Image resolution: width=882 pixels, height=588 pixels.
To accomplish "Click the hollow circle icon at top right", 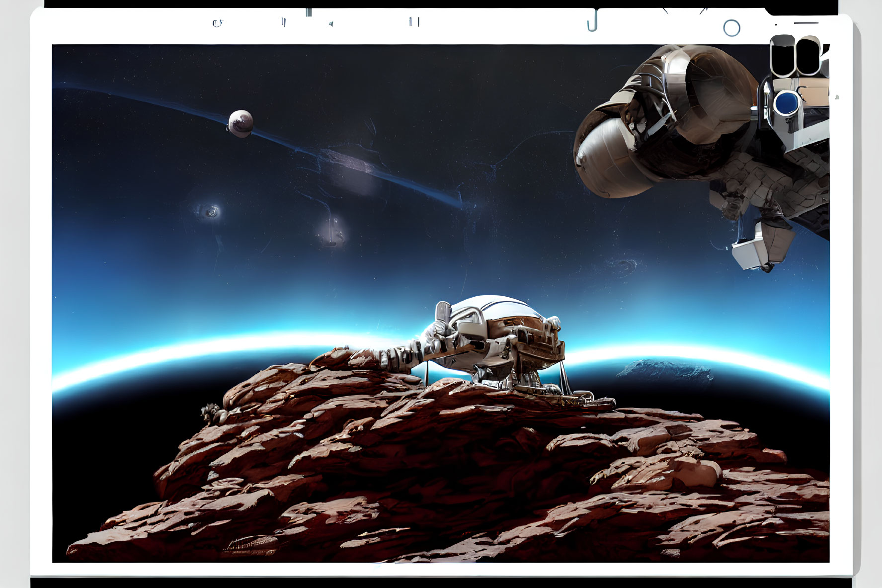I will point(731,28).
